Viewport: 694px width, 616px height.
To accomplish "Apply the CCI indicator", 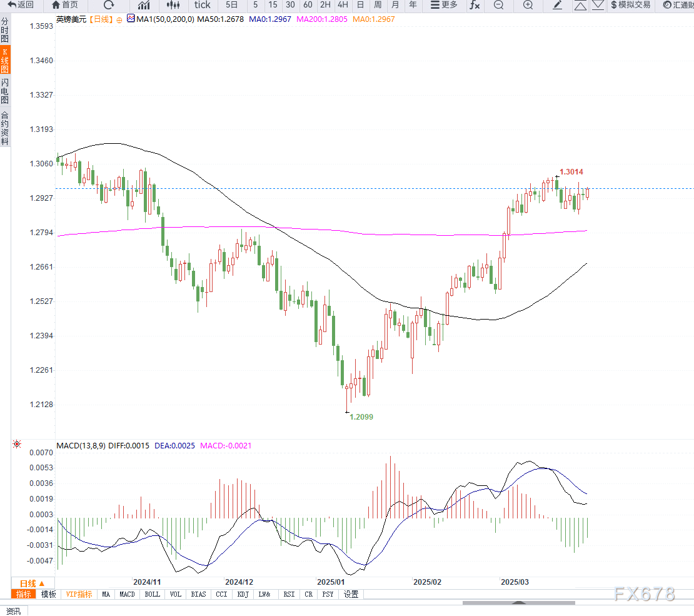I will click(x=221, y=594).
